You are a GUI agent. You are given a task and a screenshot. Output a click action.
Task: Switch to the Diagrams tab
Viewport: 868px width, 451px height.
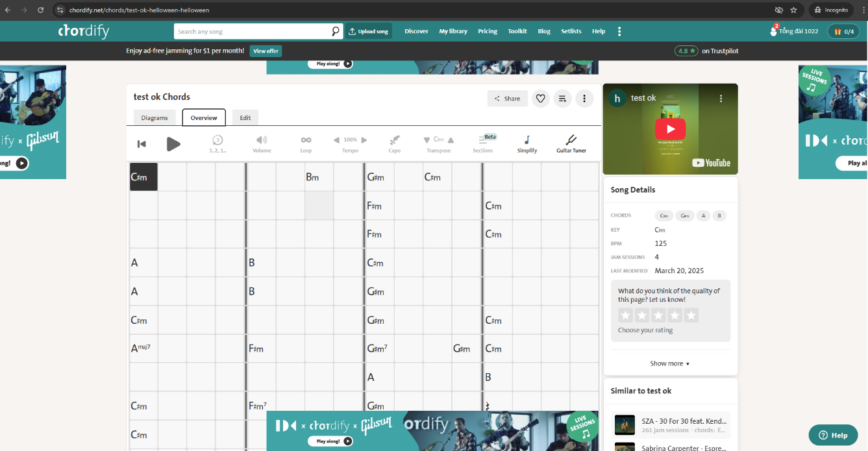coord(155,117)
